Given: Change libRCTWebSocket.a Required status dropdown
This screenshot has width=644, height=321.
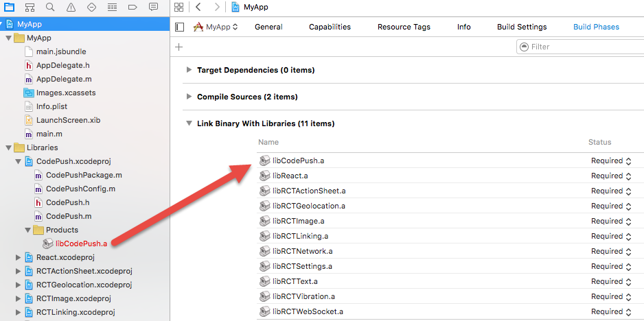Looking at the screenshot, I should 611,311.
